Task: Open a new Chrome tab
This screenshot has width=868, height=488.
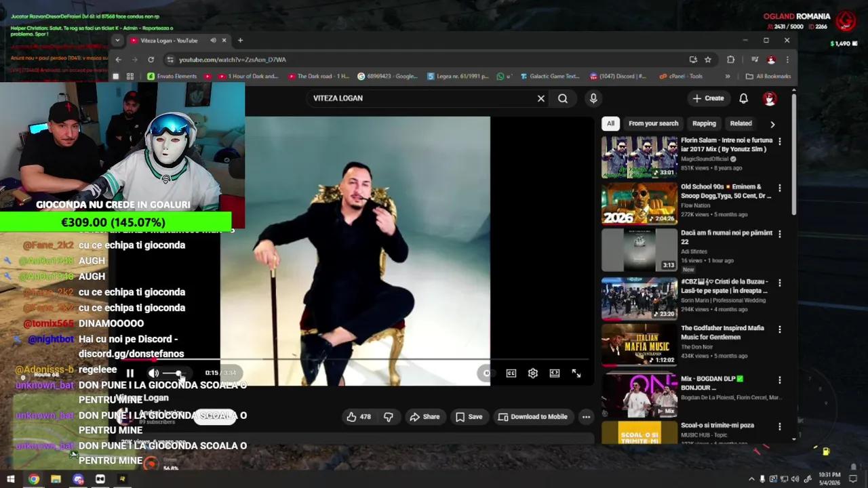Action: click(240, 41)
